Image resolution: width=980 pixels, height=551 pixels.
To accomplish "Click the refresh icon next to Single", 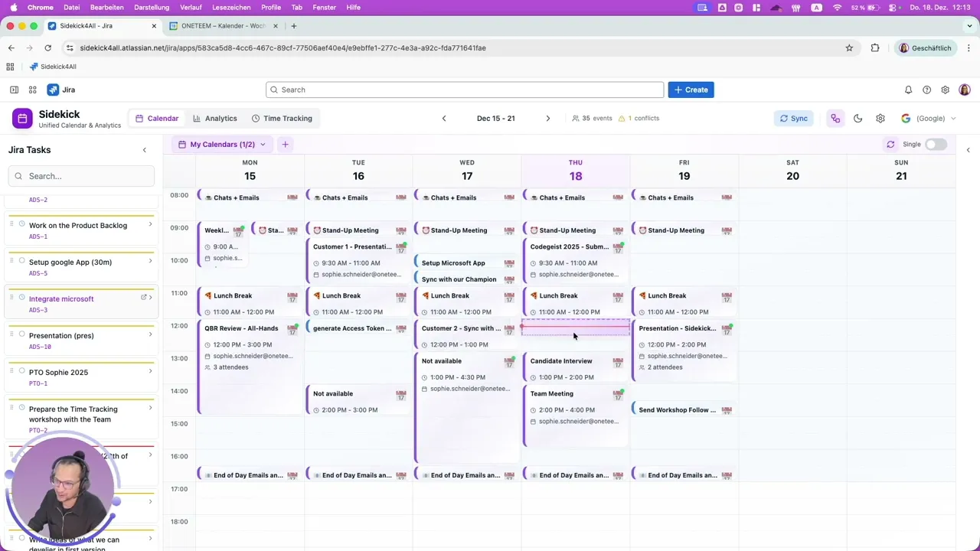I will [x=890, y=144].
